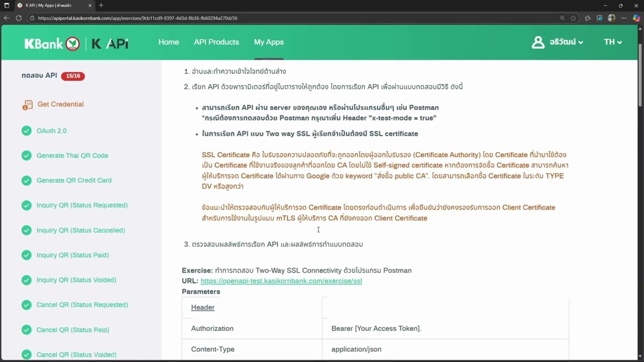
Task: Open the browser settings and more menu
Action: (x=624, y=18)
